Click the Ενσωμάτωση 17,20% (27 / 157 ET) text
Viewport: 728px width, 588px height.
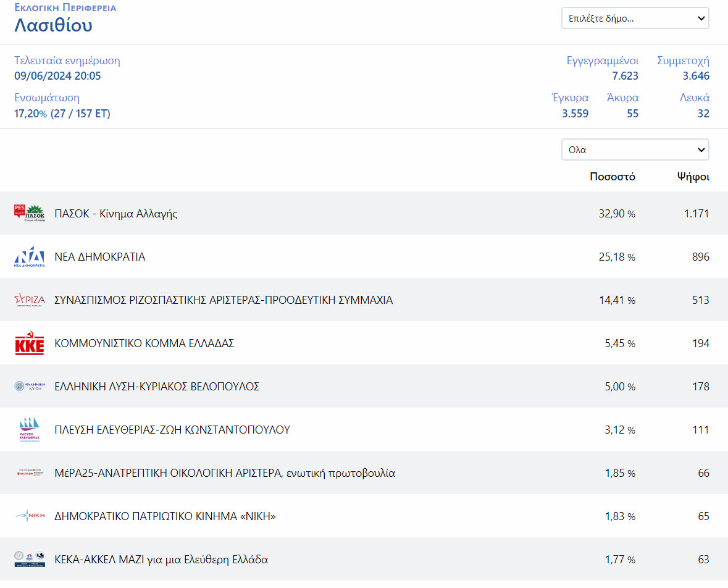pos(62,114)
